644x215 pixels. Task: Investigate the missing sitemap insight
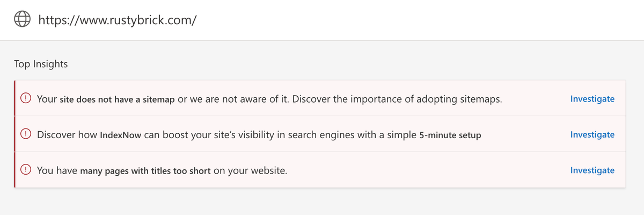(592, 99)
